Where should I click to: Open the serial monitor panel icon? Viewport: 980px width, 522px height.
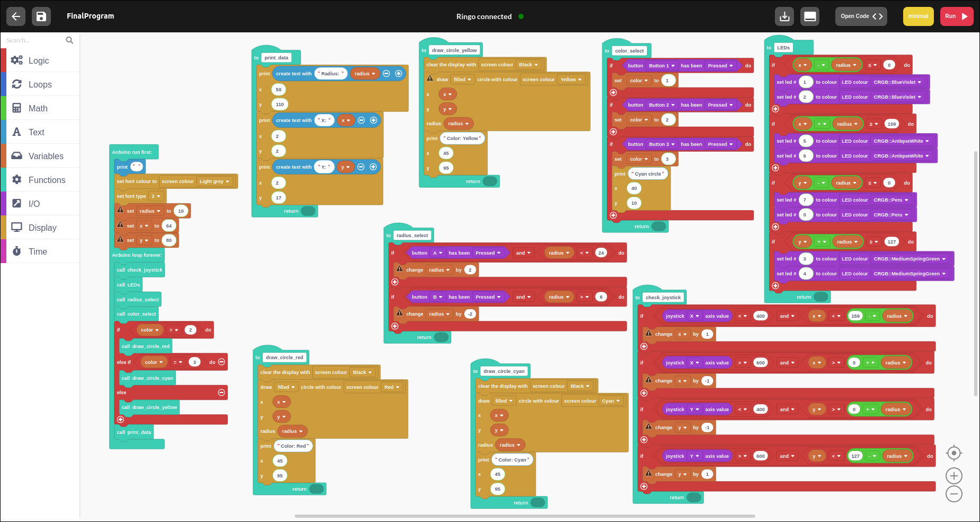pos(810,16)
